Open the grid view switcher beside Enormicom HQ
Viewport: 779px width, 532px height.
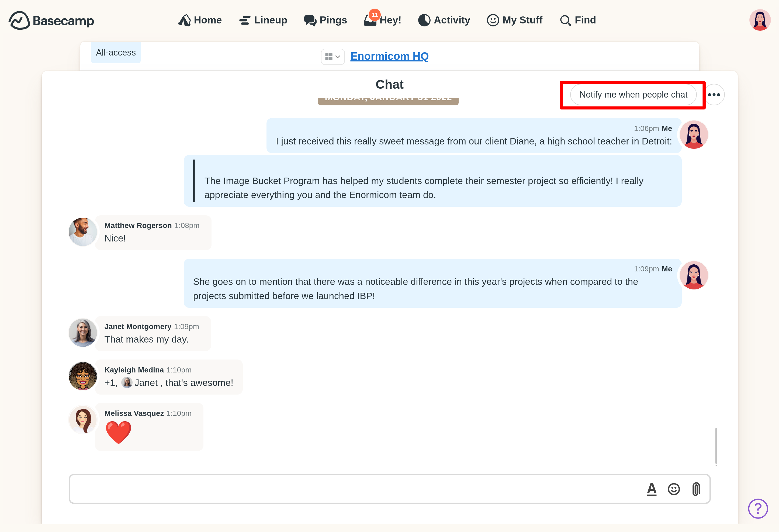click(333, 56)
